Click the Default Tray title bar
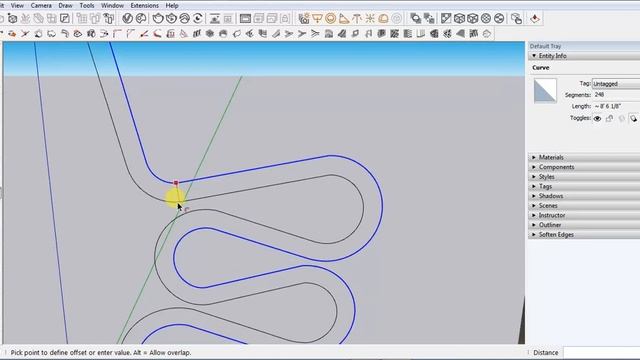This screenshot has height=360, width=640. (584, 46)
